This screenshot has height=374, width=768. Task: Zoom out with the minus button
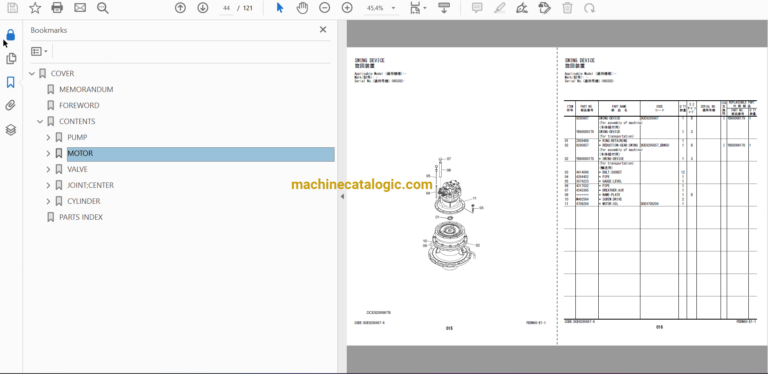325,8
